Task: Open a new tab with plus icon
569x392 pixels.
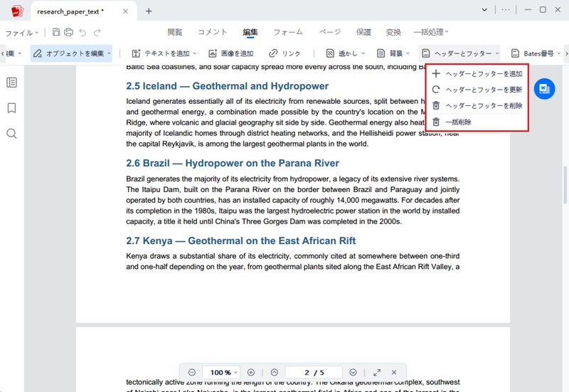Action: click(x=149, y=11)
